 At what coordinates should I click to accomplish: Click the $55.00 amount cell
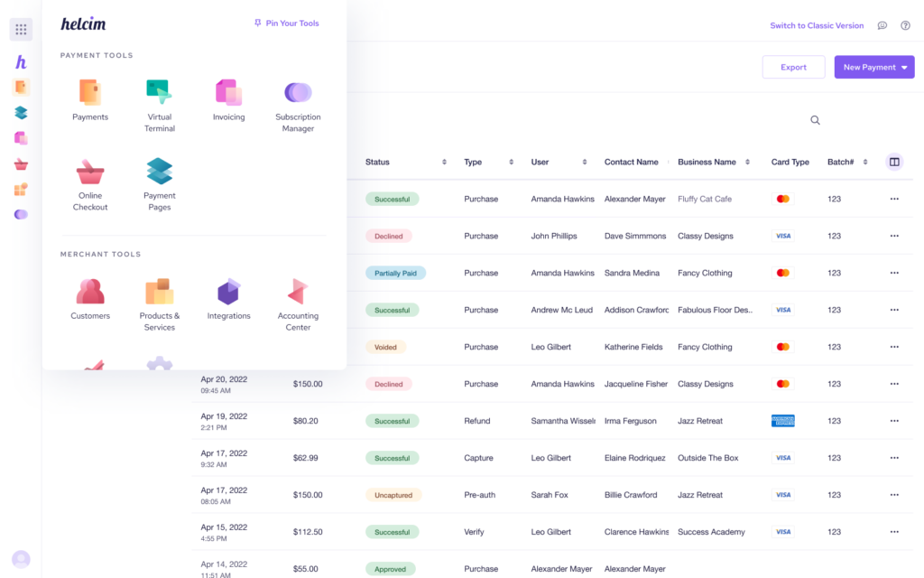coord(305,569)
